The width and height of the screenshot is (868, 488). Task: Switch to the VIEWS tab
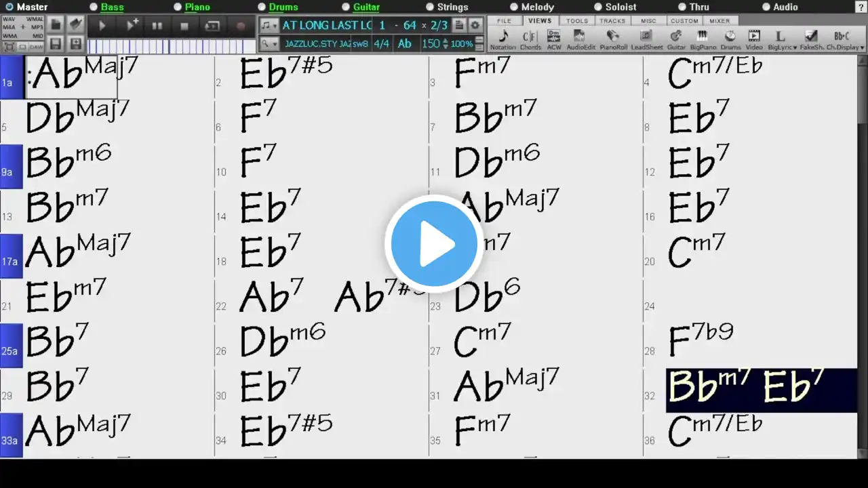point(540,21)
